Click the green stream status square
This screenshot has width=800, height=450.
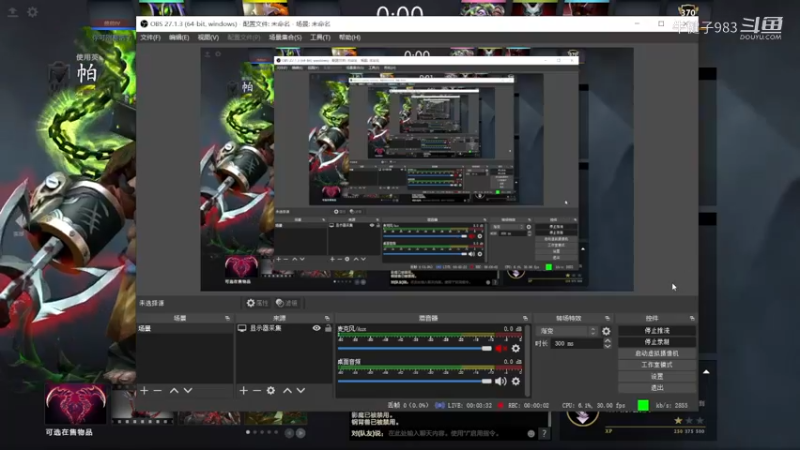(643, 405)
